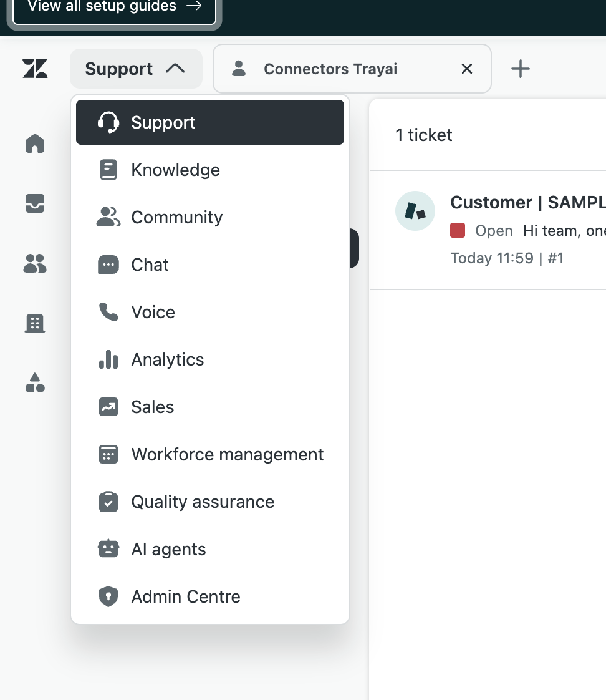Click the red Open status square
This screenshot has height=700, width=606.
[458, 230]
